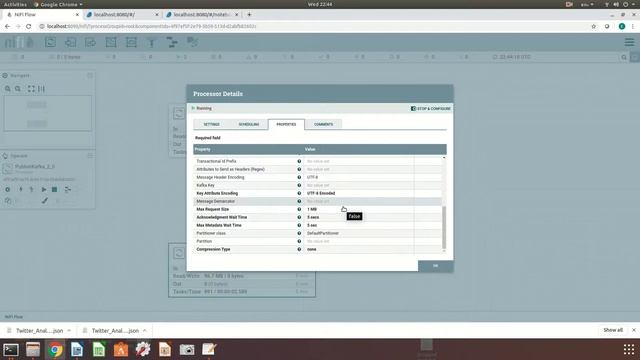View help for Acknowledgment Wait Time

(299, 217)
